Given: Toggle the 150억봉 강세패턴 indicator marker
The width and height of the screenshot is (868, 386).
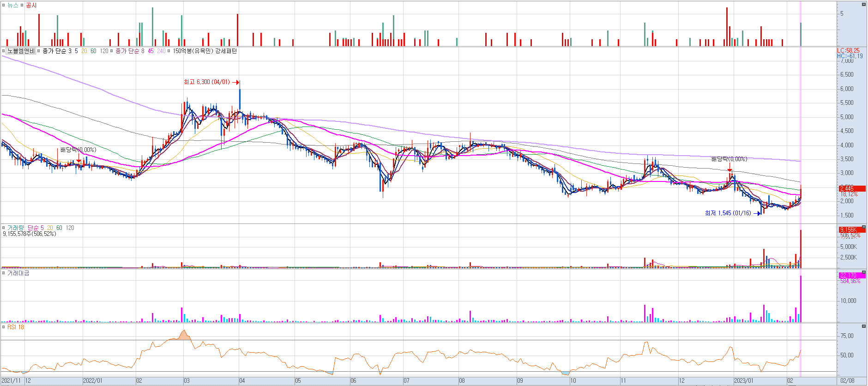Looking at the screenshot, I should 169,51.
